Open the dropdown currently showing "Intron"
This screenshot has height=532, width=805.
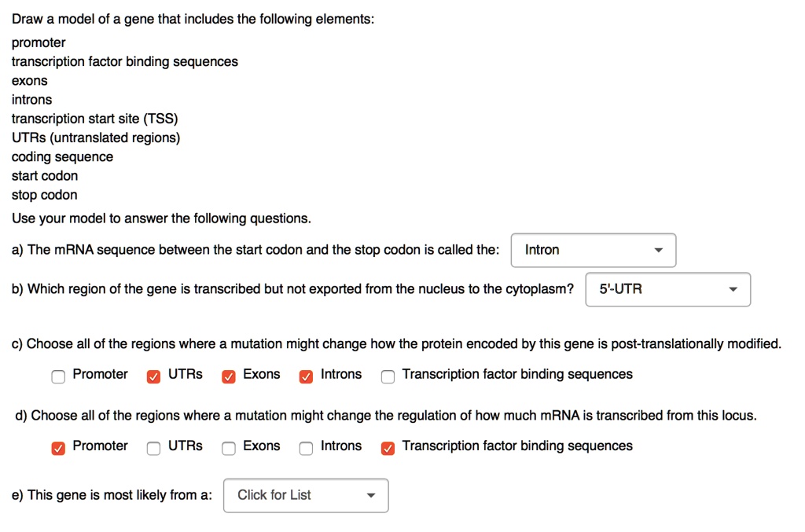pyautogui.click(x=594, y=250)
